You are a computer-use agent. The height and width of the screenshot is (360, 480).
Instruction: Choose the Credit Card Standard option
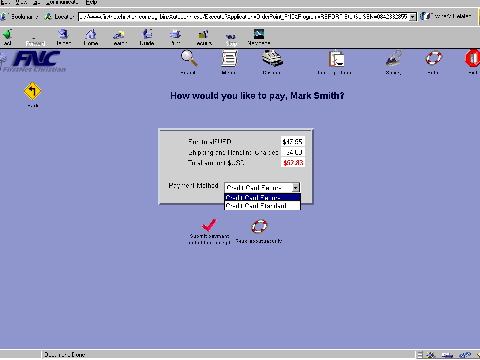pyautogui.click(x=262, y=206)
